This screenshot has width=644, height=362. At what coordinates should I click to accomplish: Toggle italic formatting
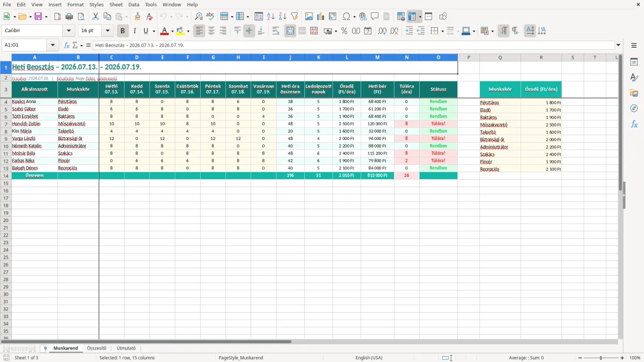[134, 31]
